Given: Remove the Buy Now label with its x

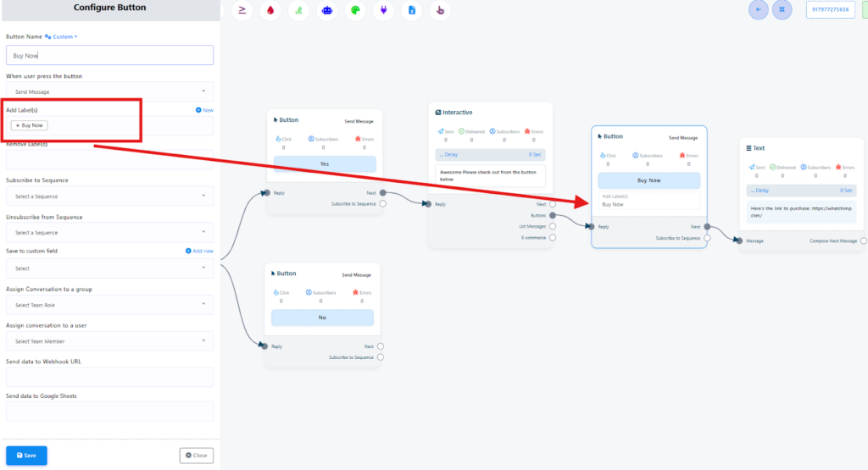Looking at the screenshot, I should click(18, 125).
